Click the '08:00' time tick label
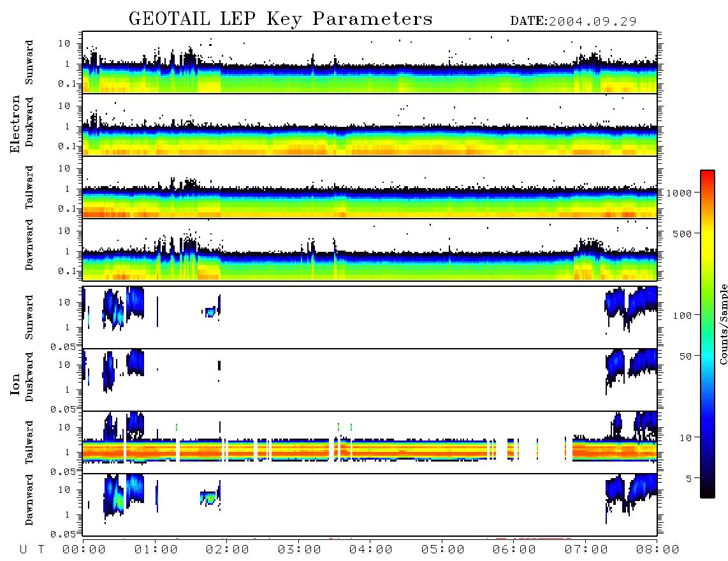 click(658, 550)
